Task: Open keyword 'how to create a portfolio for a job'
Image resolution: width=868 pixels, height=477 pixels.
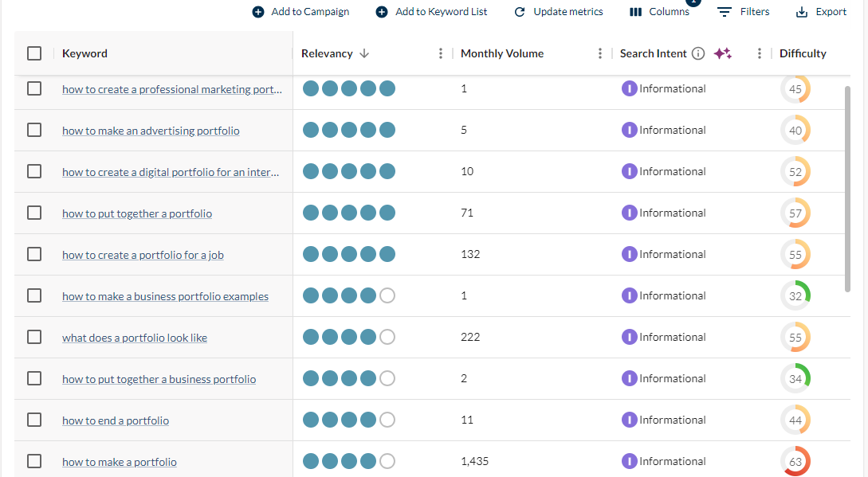Action: point(143,255)
